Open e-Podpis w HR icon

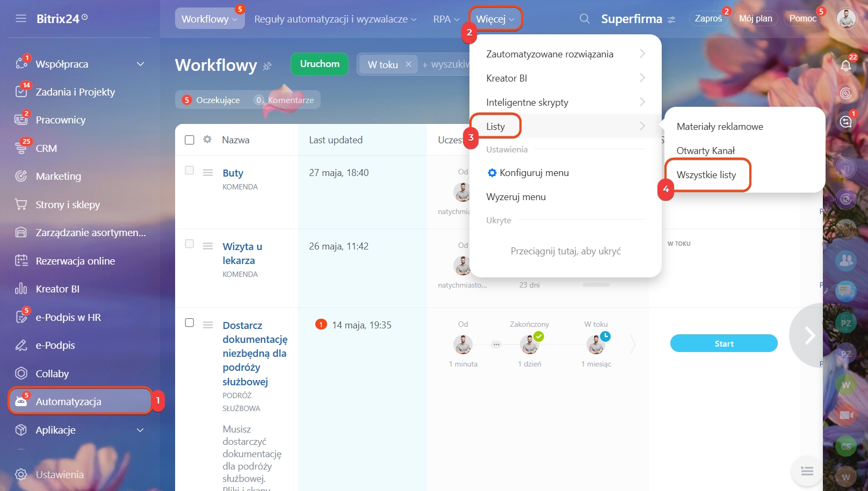pyautogui.click(x=21, y=317)
